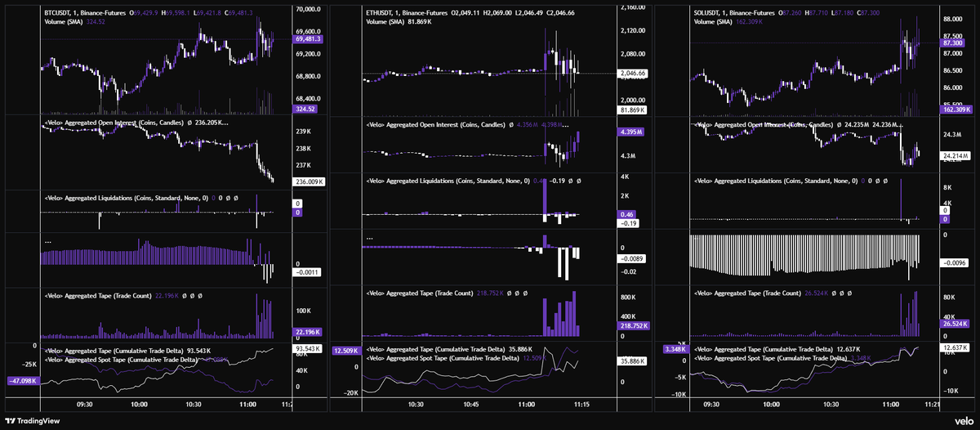Click the 35.886K right axis label
The height and width of the screenshot is (430, 980).
(634, 361)
